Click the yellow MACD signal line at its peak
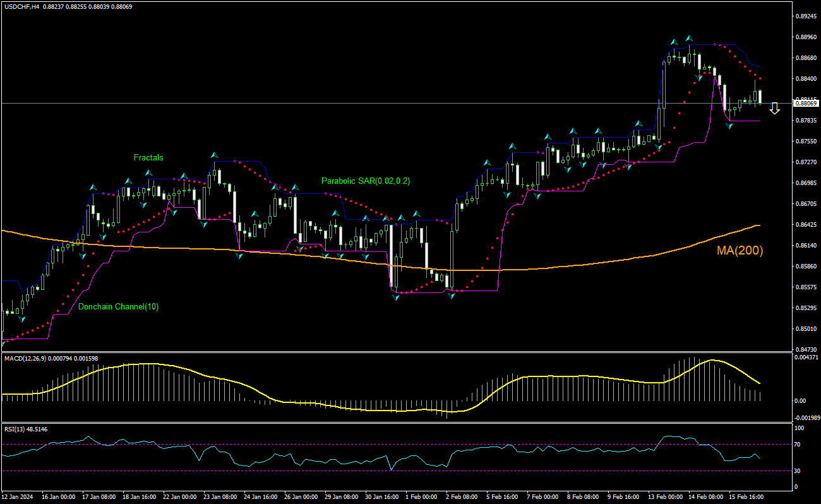This screenshot has width=821, height=504. coord(714,361)
